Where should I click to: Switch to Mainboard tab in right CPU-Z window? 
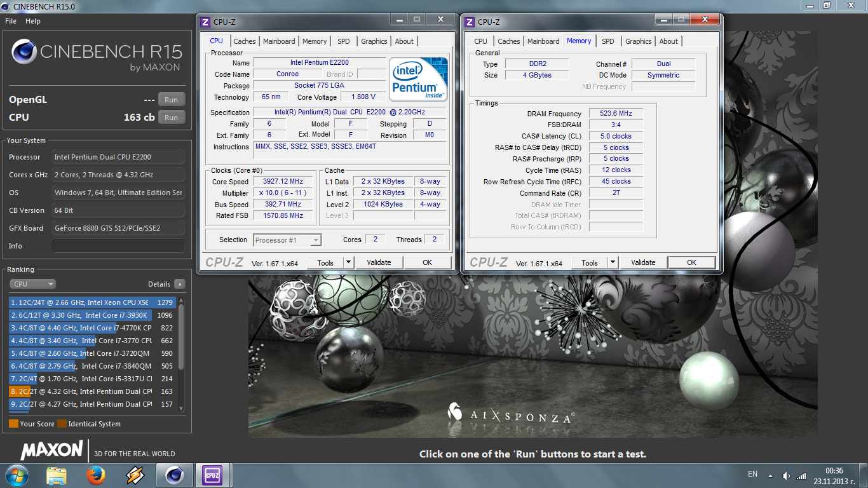click(543, 41)
